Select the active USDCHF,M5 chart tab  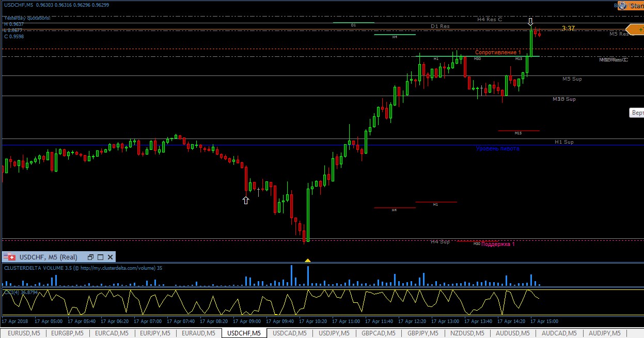(244, 333)
